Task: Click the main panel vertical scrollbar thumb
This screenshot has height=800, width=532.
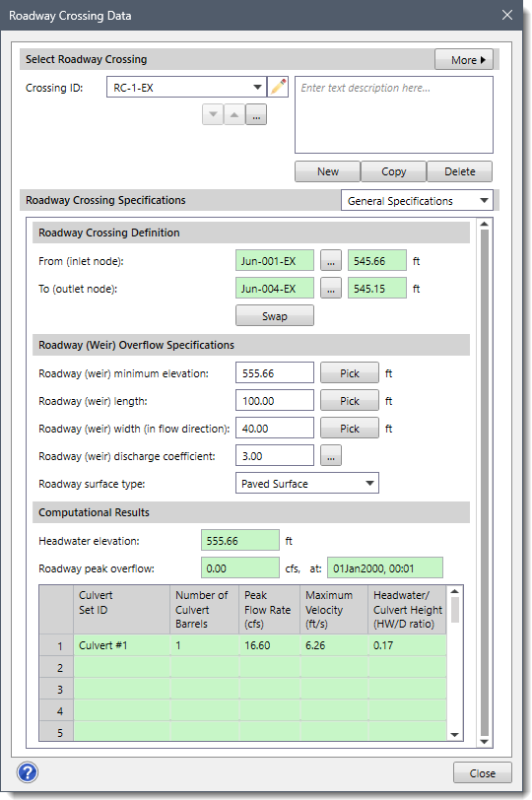Action: pyautogui.click(x=484, y=482)
